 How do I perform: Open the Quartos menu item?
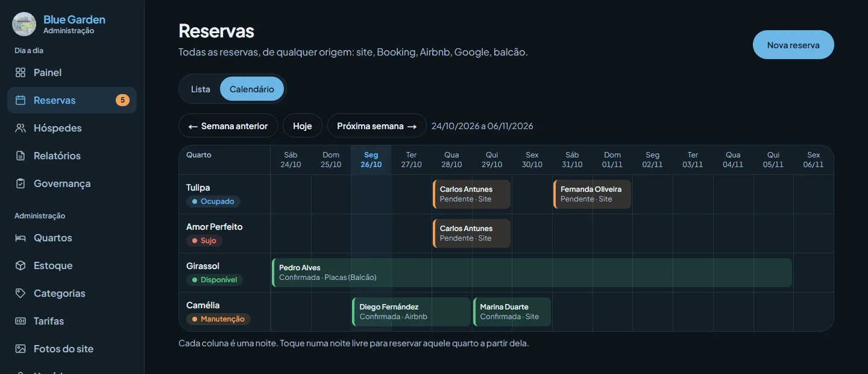(x=72, y=238)
